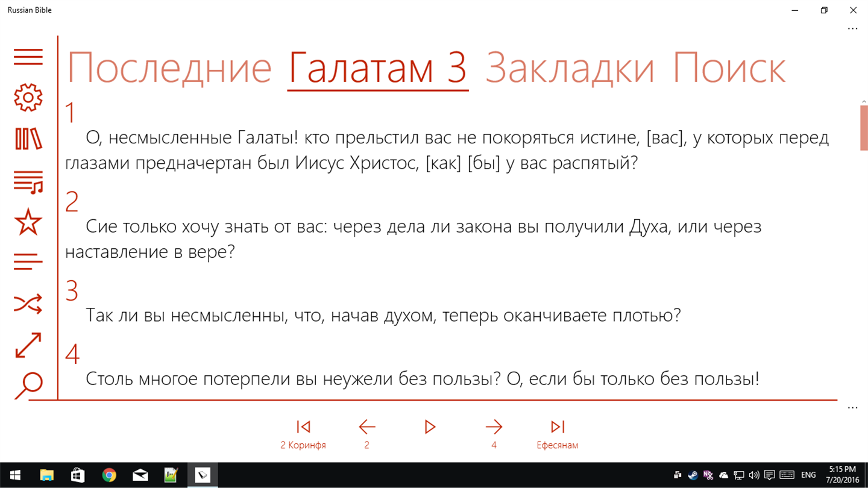
Task: Select the Галатам 3 tab
Action: tap(378, 68)
